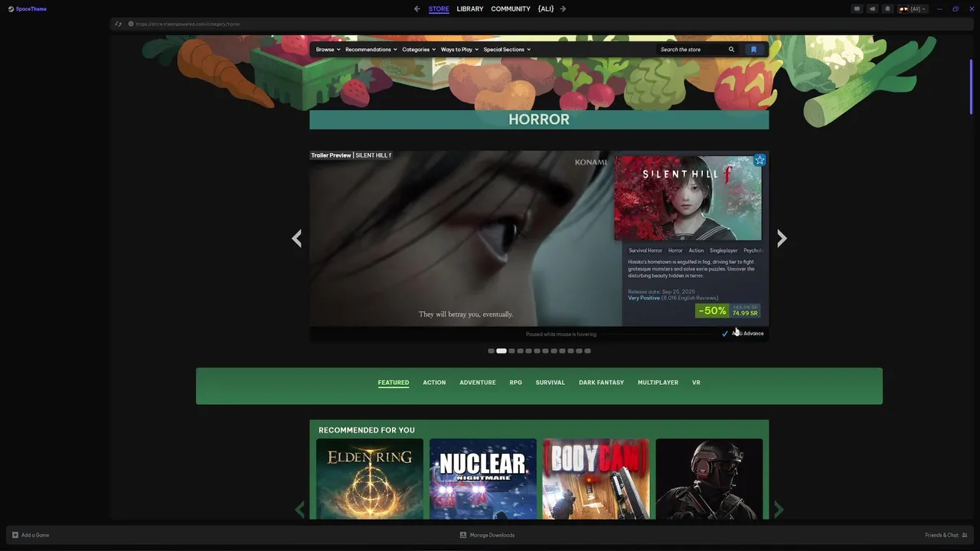
Task: Click the Silent Hill f trailer preview video
Action: tap(465, 239)
